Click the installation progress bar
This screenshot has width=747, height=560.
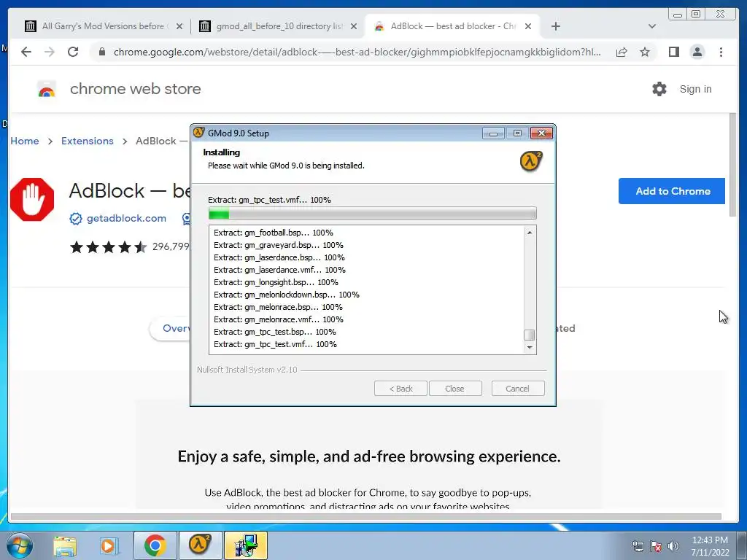point(373,213)
